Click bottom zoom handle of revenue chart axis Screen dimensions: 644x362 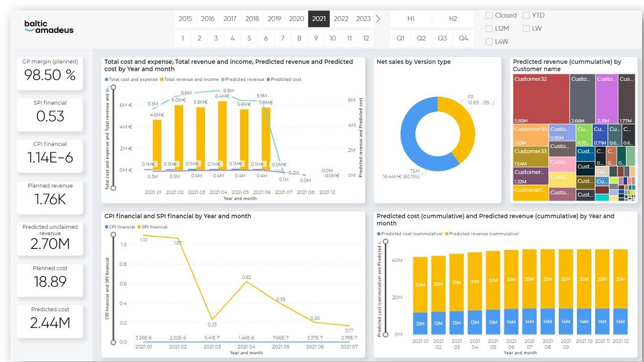pos(113,188)
